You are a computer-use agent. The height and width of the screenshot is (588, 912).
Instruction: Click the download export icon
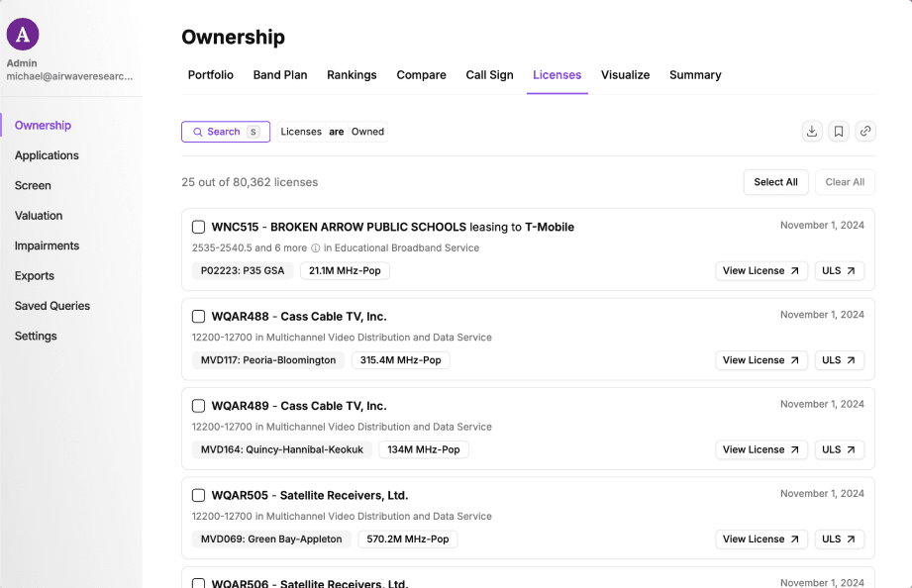pos(812,132)
